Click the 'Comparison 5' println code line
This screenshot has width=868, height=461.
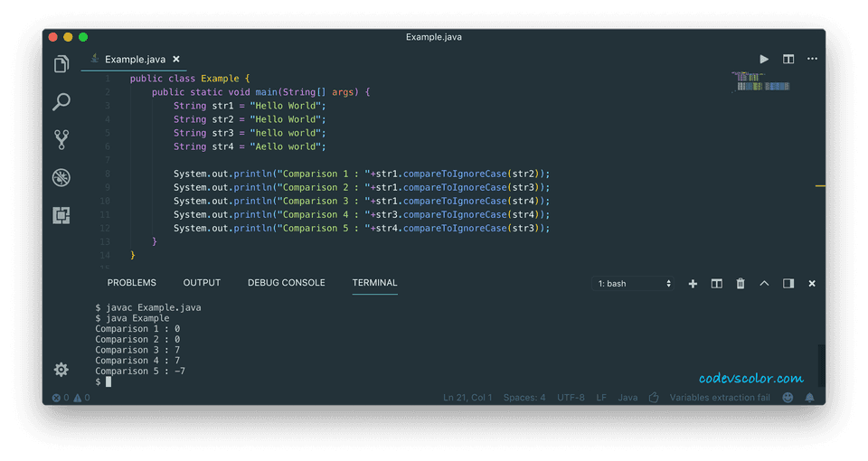point(362,228)
